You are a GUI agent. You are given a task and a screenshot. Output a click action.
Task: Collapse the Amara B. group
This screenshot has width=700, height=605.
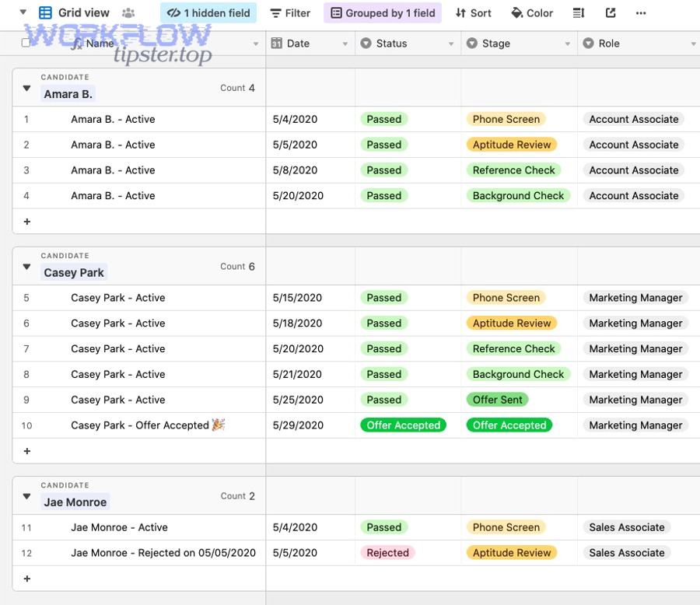[26, 88]
